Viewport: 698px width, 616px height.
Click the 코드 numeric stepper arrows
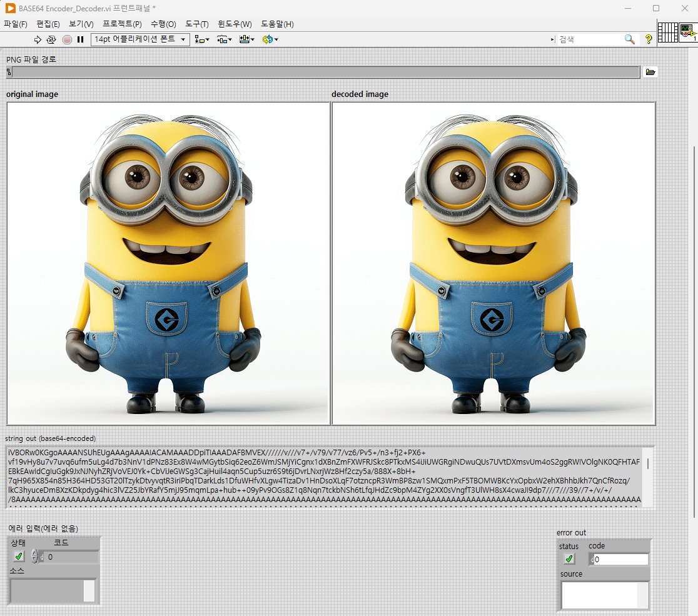pyautogui.click(x=35, y=557)
